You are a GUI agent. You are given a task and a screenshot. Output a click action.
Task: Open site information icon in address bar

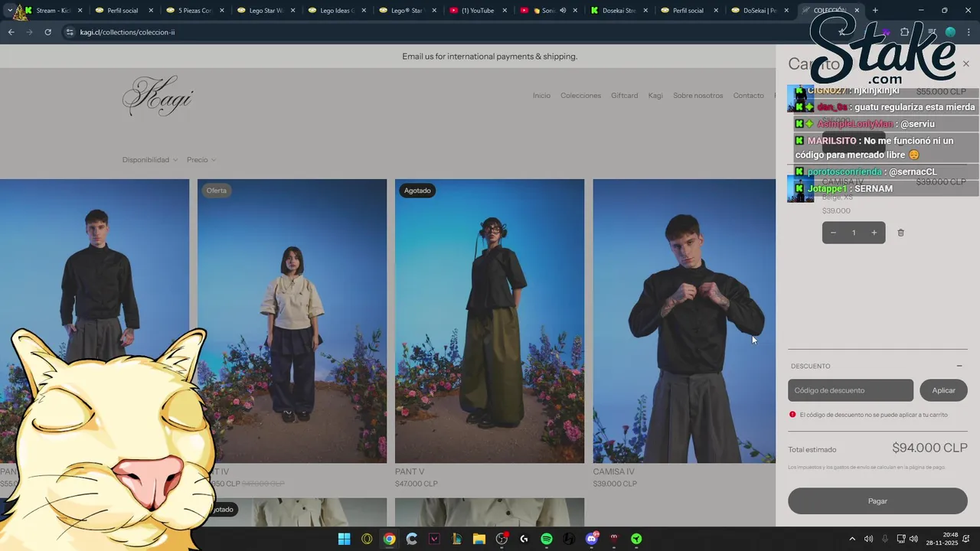click(70, 32)
